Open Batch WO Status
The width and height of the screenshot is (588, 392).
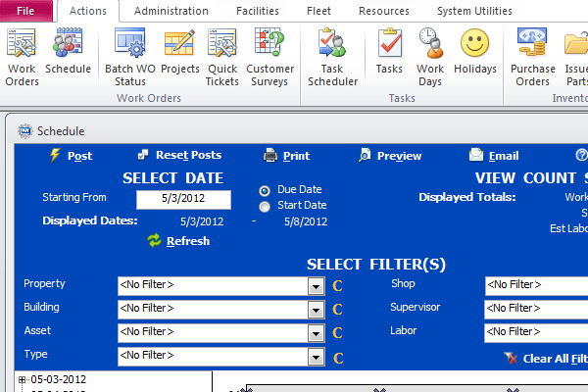click(131, 57)
